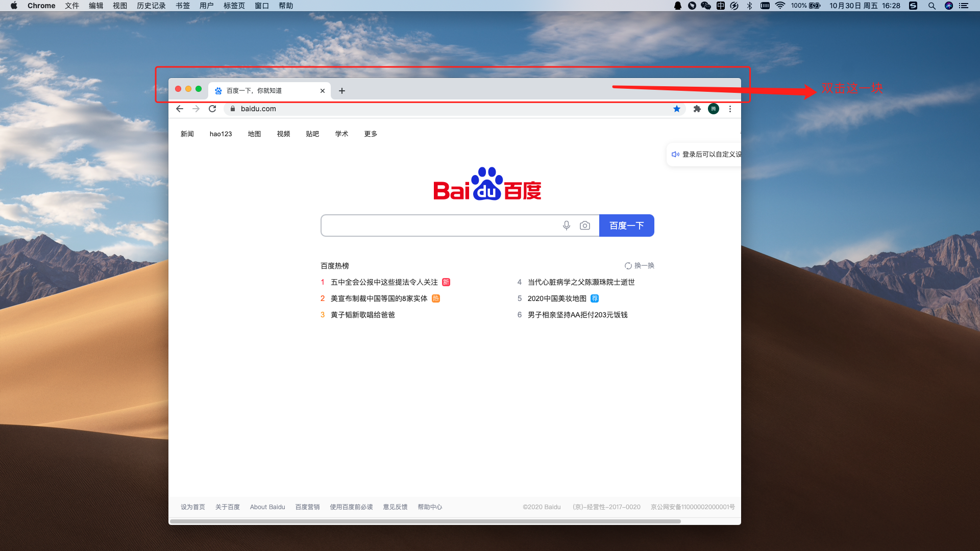Open a new tab with plus
Screen dimensions: 980x551
342,91
